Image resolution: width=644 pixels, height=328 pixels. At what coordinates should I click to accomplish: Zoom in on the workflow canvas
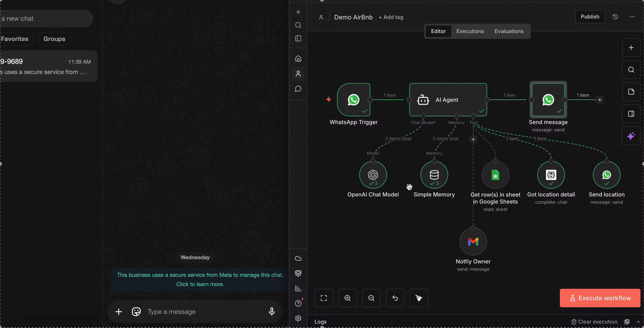coord(347,298)
